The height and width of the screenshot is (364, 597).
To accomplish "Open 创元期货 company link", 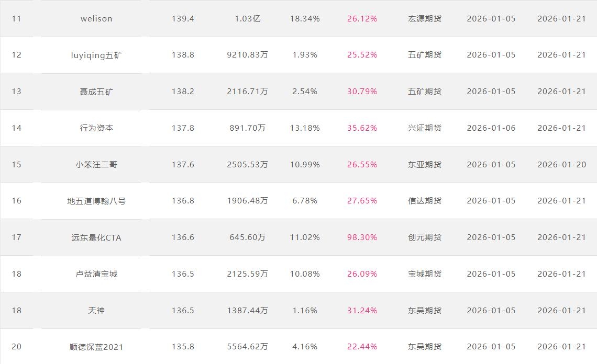I will 425,237.
